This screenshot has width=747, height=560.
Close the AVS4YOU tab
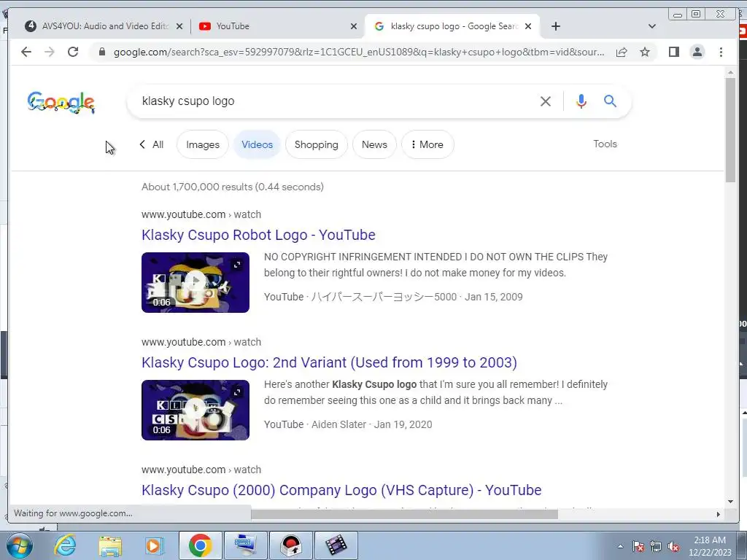179,27
